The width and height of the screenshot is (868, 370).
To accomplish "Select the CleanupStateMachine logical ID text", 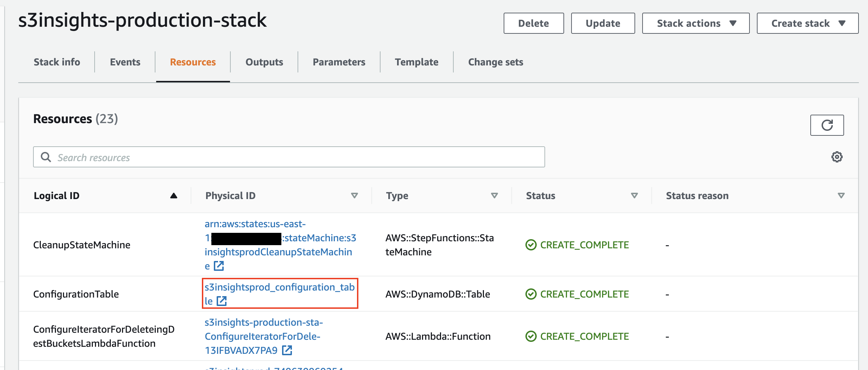I will [x=82, y=245].
